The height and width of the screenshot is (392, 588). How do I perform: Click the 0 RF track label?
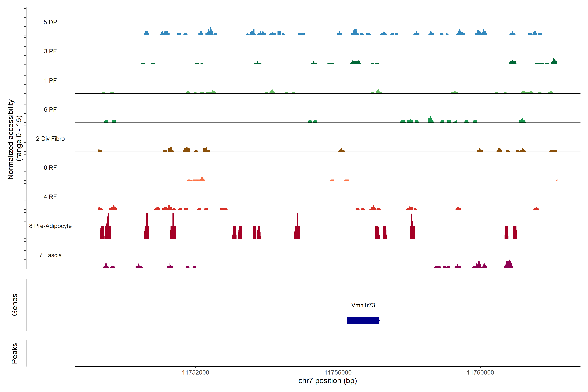(50, 168)
